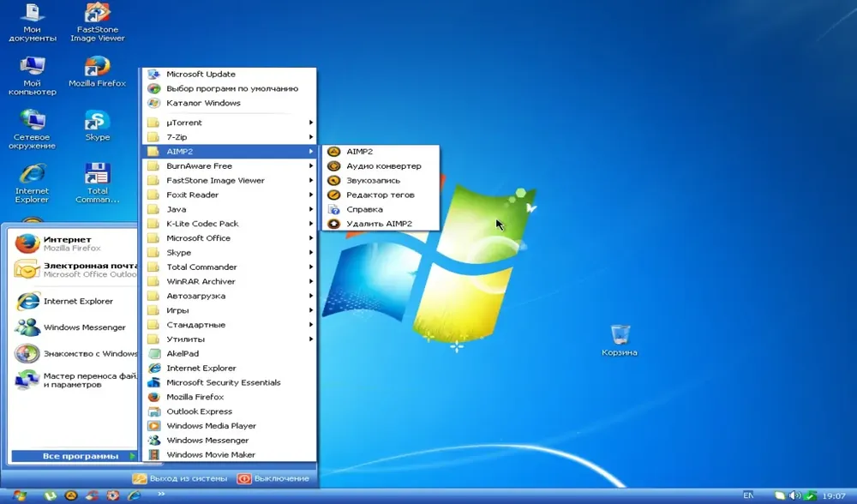Screen dimensions: 857x504
Task: Expand the K-Lite Codec Pack submenu
Action: point(230,224)
